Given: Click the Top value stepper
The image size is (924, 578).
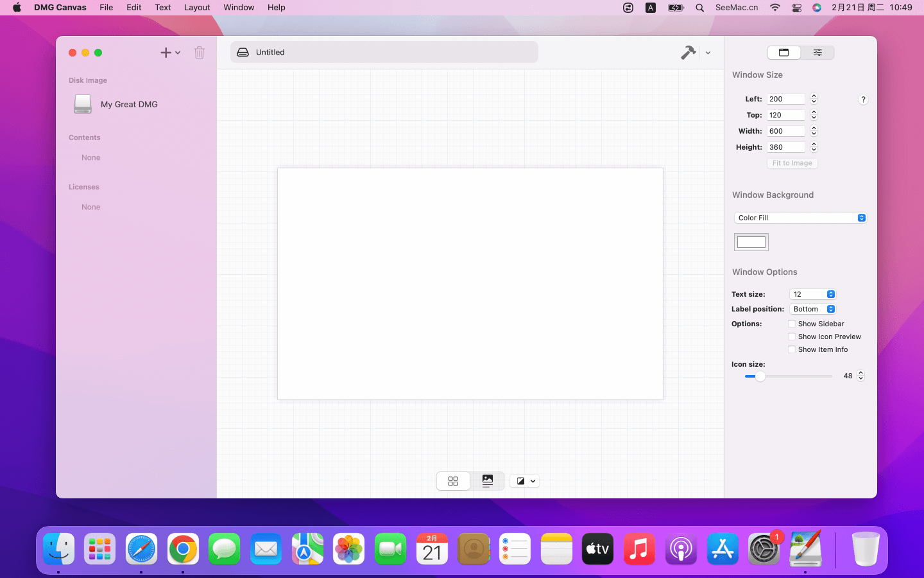Looking at the screenshot, I should point(814,115).
